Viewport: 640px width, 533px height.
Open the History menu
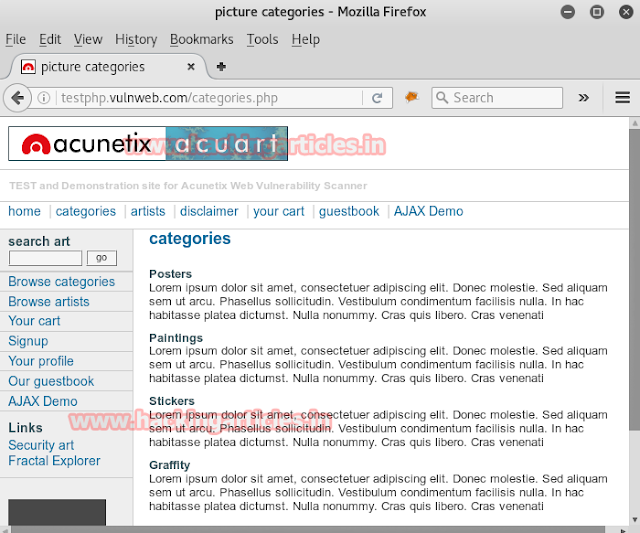(x=136, y=40)
